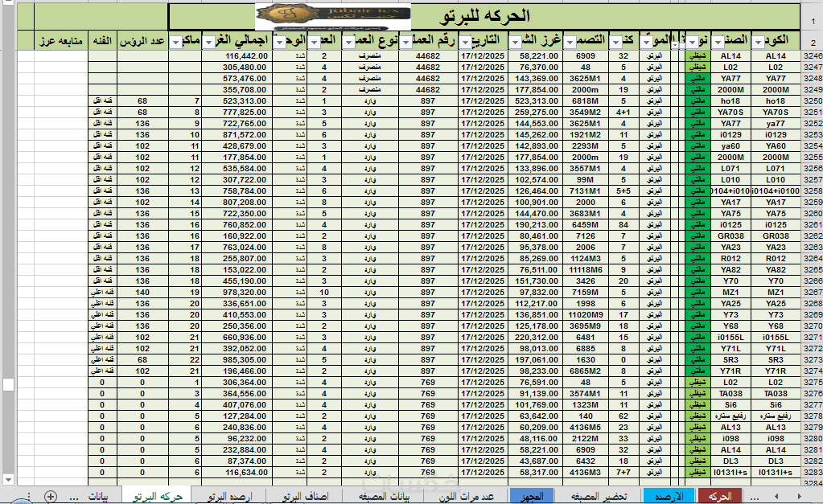823x504 pixels.
Task: Select the cell showing 259,275.00
Action: (536, 113)
